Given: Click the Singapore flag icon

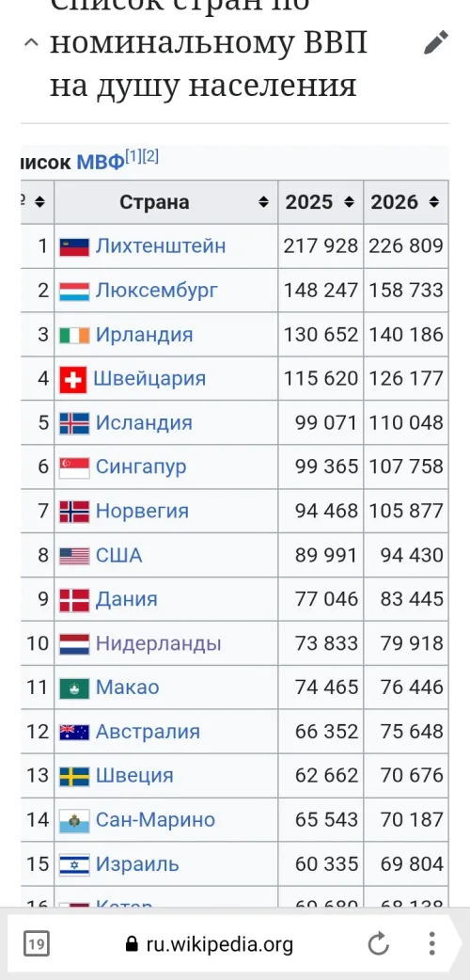Looking at the screenshot, I should tap(74, 466).
